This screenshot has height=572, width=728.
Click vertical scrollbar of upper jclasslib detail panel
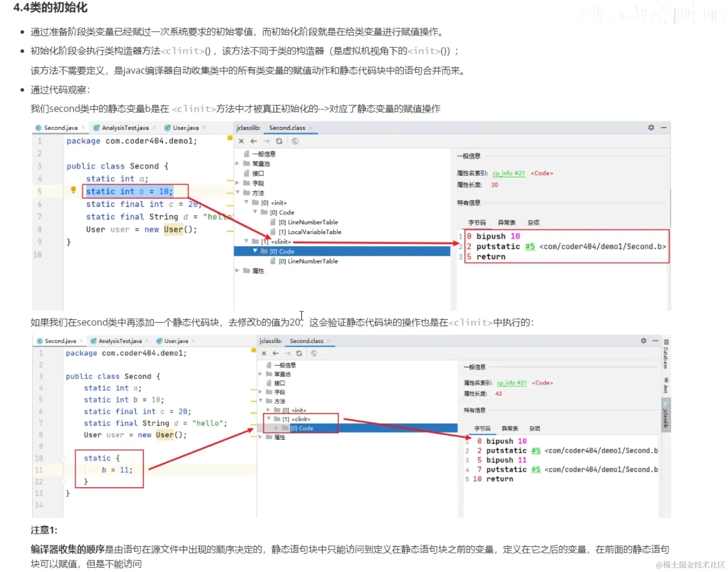pos(670,208)
